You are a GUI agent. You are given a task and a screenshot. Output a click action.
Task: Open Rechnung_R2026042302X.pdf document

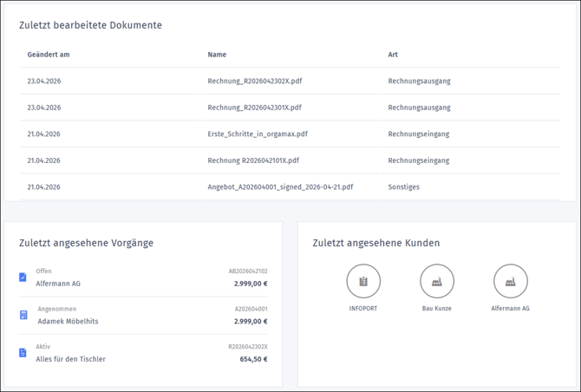pyautogui.click(x=255, y=82)
